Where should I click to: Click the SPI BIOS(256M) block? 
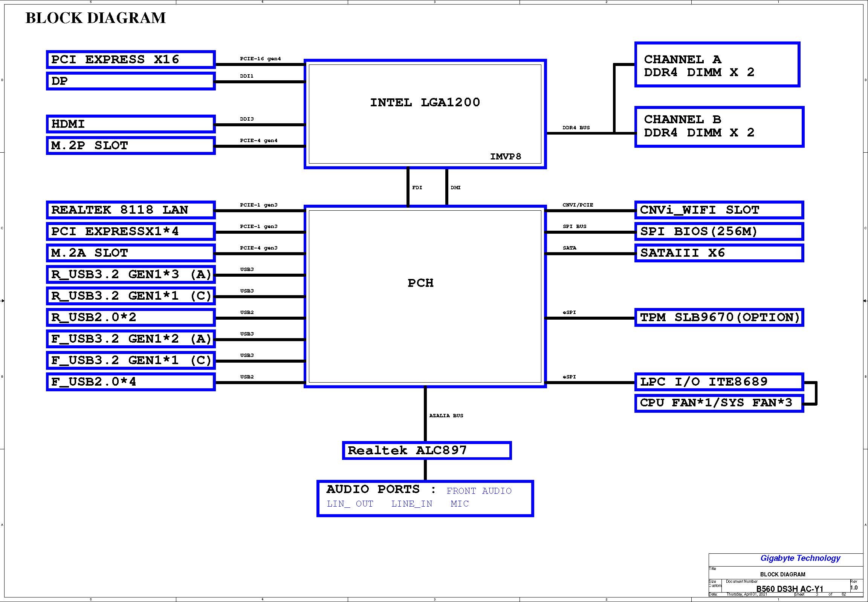click(719, 231)
